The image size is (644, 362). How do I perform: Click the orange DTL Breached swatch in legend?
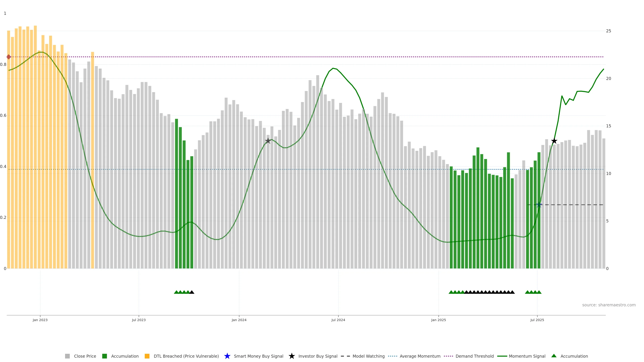(147, 356)
